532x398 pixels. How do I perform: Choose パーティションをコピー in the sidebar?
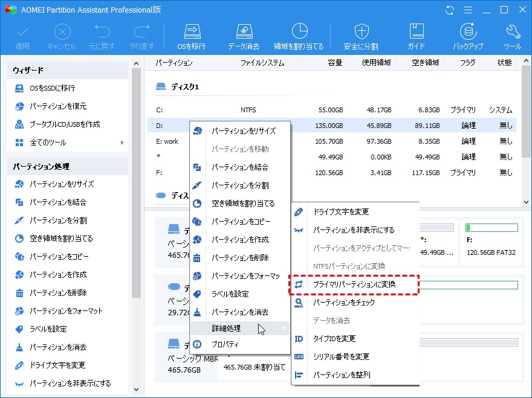(x=51, y=257)
